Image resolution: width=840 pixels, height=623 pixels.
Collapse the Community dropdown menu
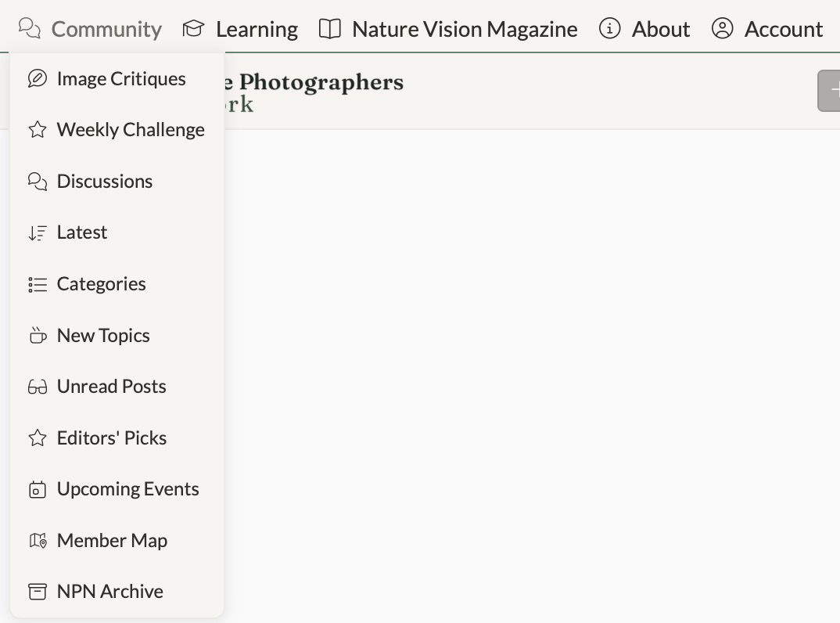click(90, 29)
